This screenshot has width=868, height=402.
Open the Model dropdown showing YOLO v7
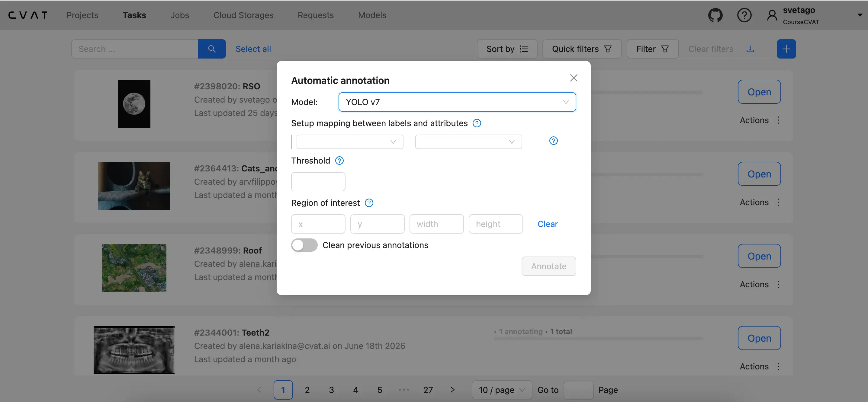click(x=457, y=102)
